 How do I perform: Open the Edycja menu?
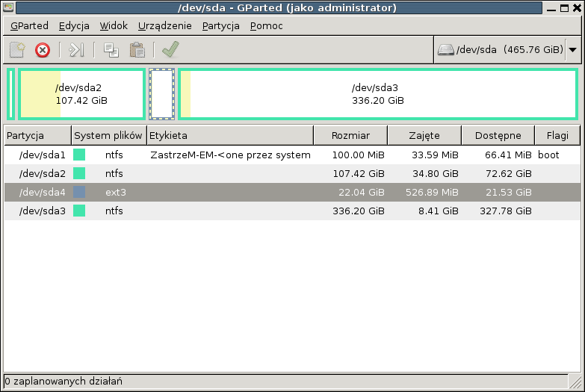point(74,25)
